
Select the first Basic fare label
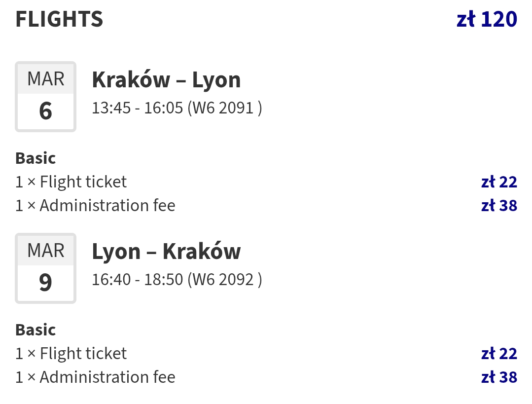(35, 158)
